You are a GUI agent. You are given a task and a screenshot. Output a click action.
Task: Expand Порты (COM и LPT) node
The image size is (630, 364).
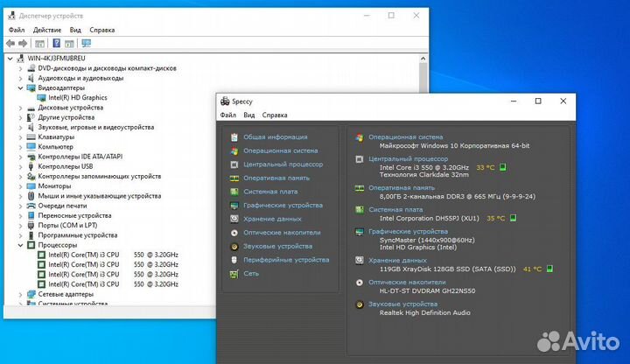[x=20, y=226]
